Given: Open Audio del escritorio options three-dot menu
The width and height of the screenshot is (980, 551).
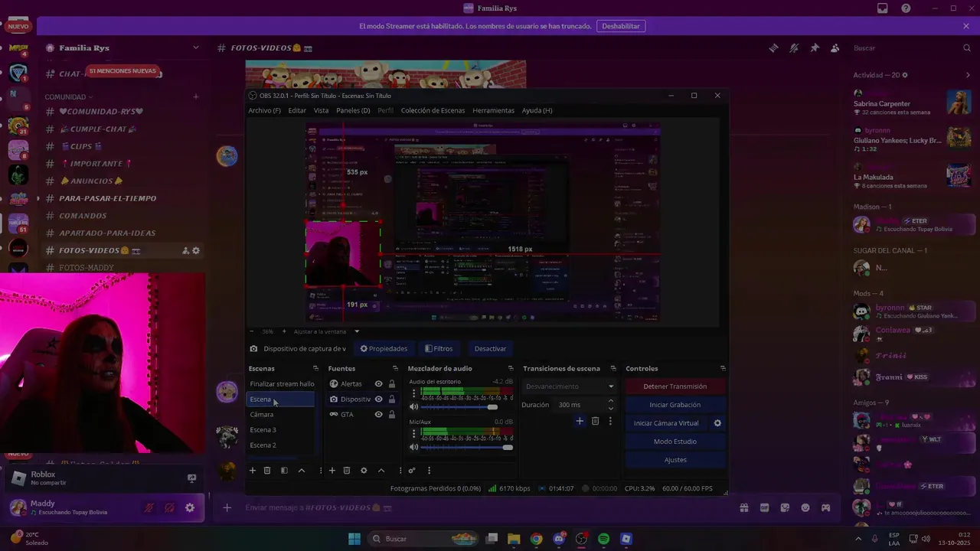Looking at the screenshot, I should (414, 394).
